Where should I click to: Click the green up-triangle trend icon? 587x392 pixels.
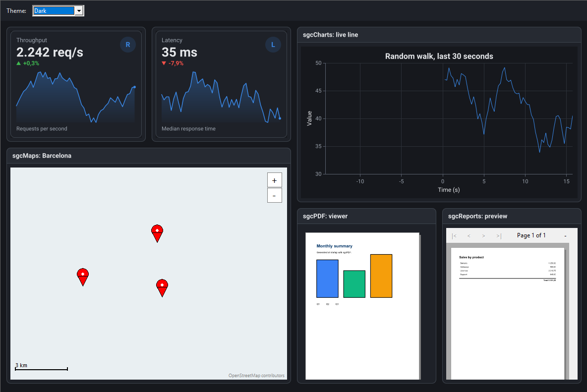coord(19,63)
